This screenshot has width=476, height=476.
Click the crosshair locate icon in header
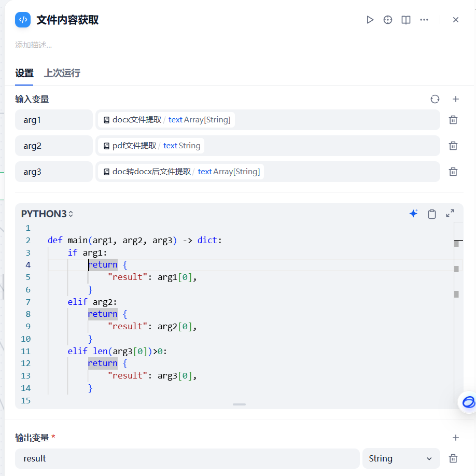coord(388,20)
